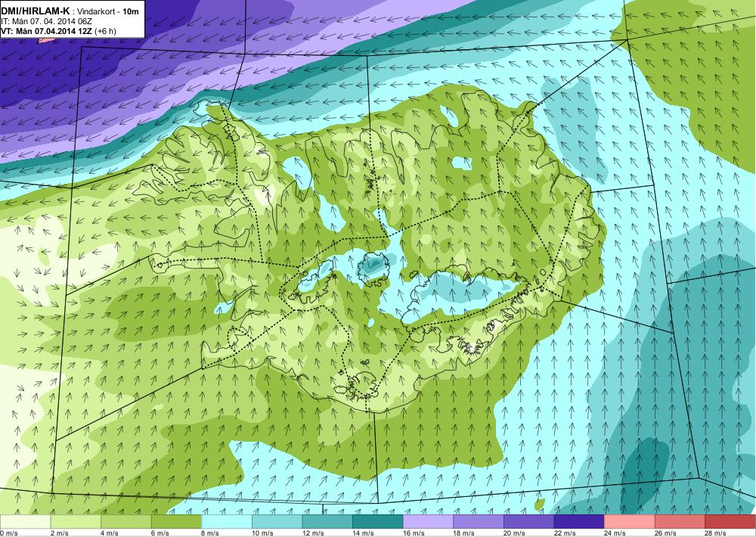Click the "26 m/s" legend label

click(x=666, y=532)
